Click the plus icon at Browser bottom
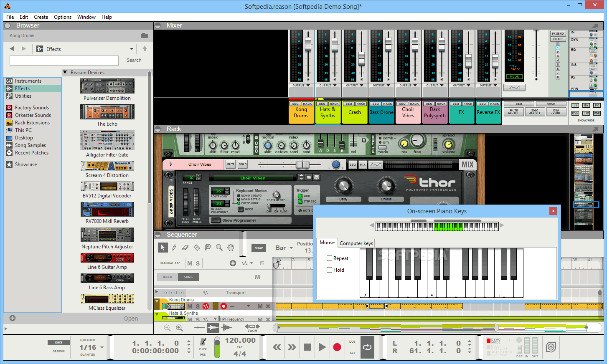 pyautogui.click(x=13, y=318)
